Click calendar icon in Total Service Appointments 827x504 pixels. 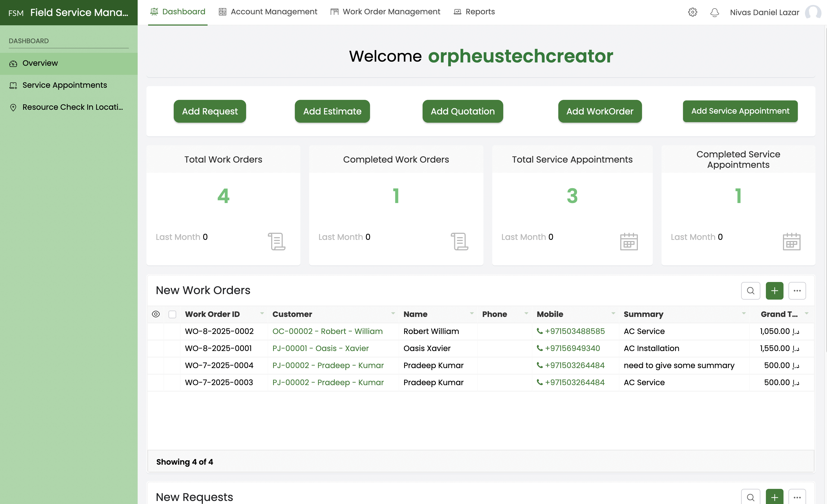(x=629, y=242)
